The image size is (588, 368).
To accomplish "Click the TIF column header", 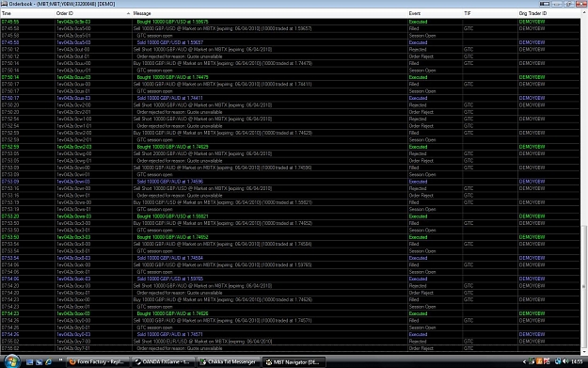I will pos(490,13).
